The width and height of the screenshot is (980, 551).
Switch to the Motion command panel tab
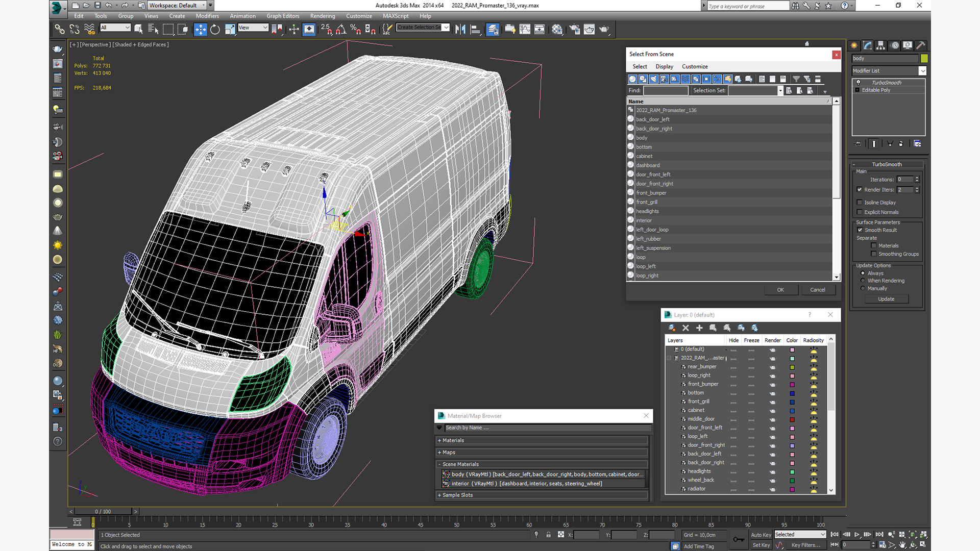pos(895,45)
